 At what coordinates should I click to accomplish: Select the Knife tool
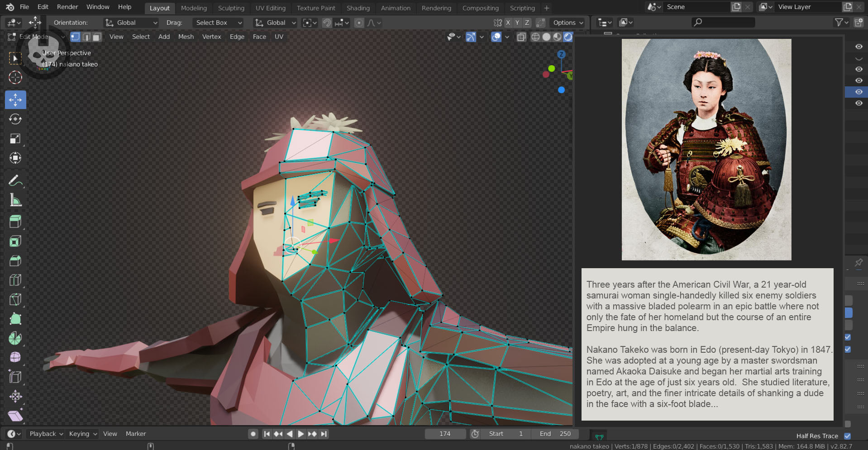pyautogui.click(x=15, y=299)
